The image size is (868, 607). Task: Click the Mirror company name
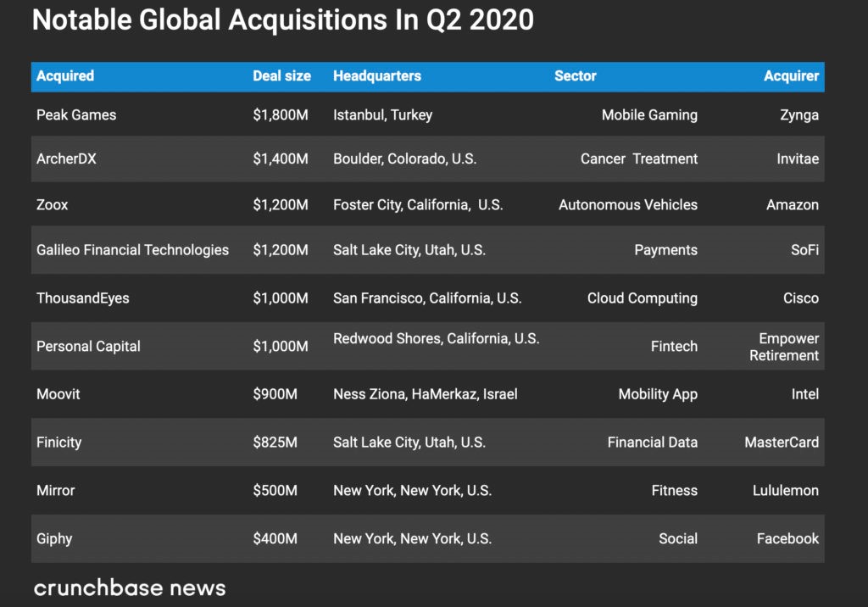[x=56, y=491]
